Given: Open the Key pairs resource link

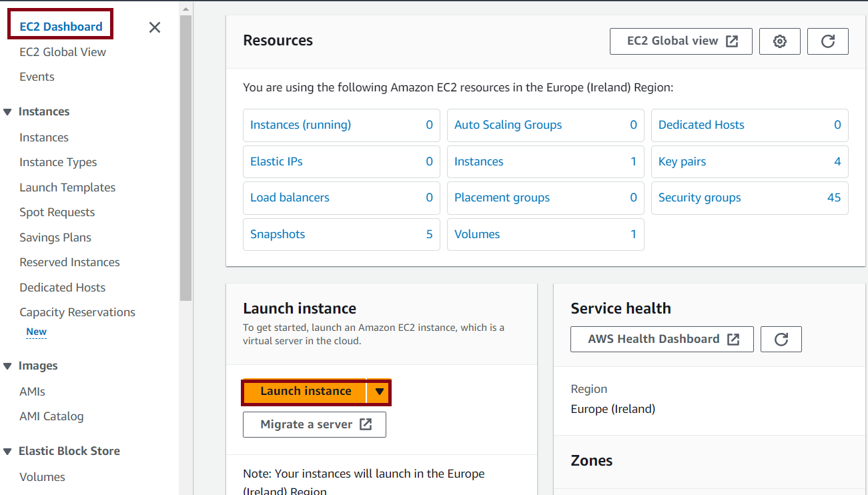Looking at the screenshot, I should [x=682, y=161].
